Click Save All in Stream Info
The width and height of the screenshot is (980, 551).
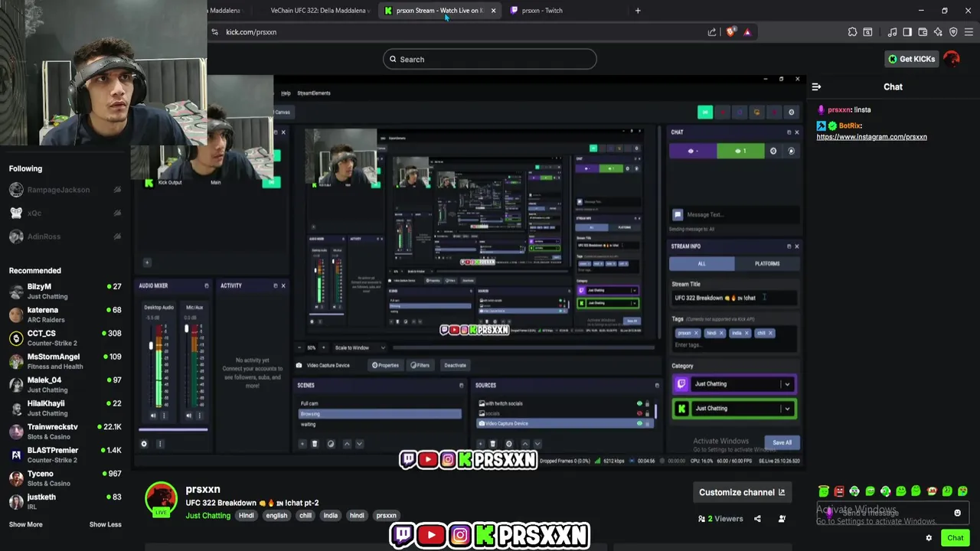[782, 442]
